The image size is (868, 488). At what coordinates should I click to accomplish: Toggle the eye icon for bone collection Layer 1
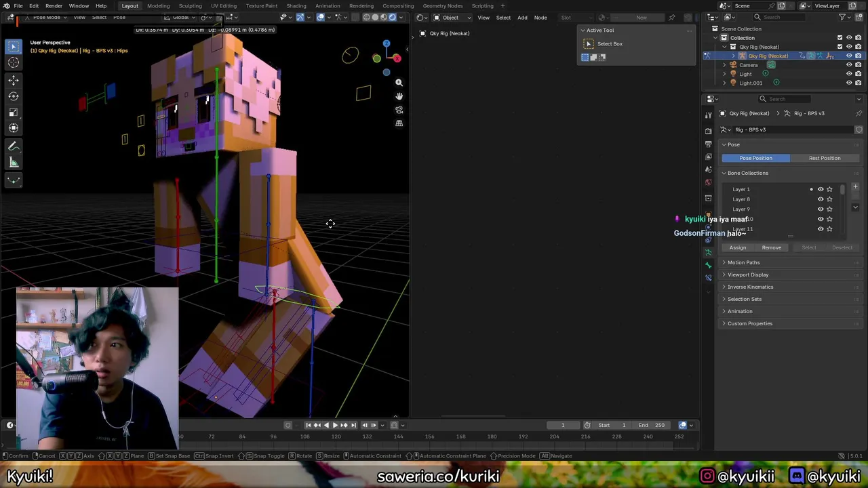coord(821,189)
